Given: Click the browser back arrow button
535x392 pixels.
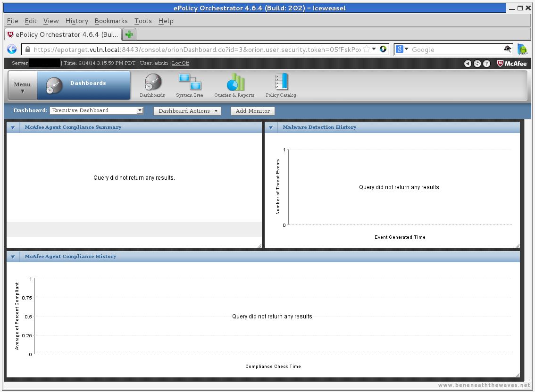Looking at the screenshot, I should click(12, 50).
